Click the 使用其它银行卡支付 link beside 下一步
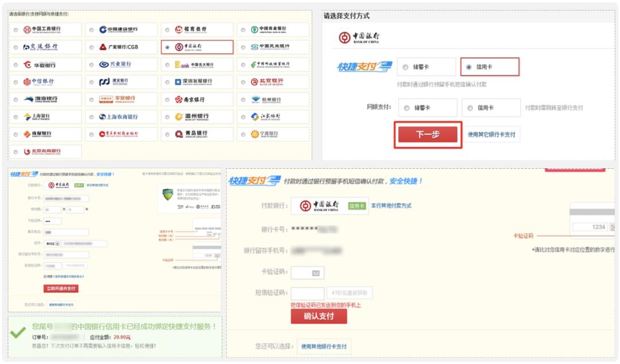This screenshot has width=620, height=364. pos(491,134)
